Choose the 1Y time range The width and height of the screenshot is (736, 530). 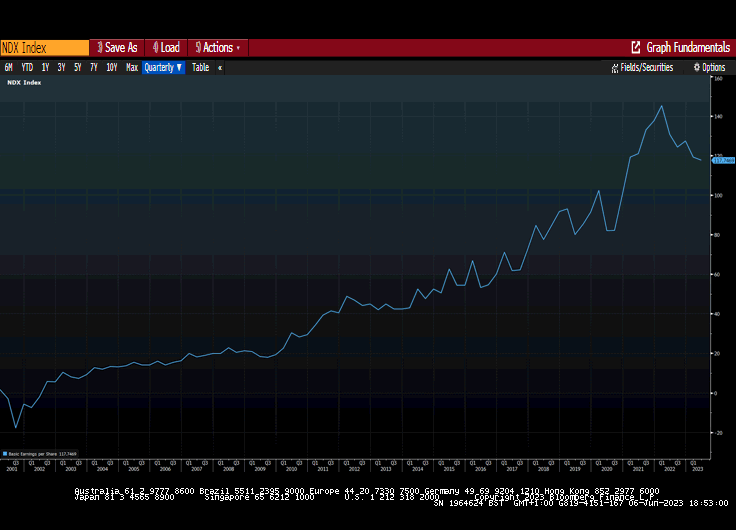click(x=45, y=68)
